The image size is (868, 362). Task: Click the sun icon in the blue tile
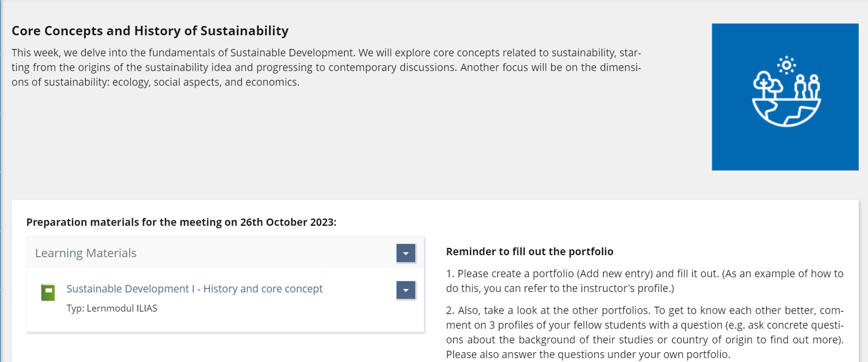click(786, 65)
